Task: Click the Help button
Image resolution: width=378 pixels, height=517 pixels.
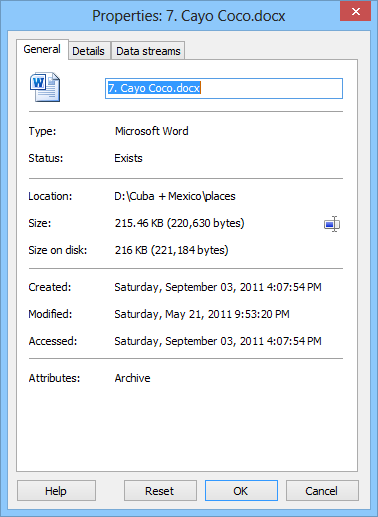Action: point(56,491)
